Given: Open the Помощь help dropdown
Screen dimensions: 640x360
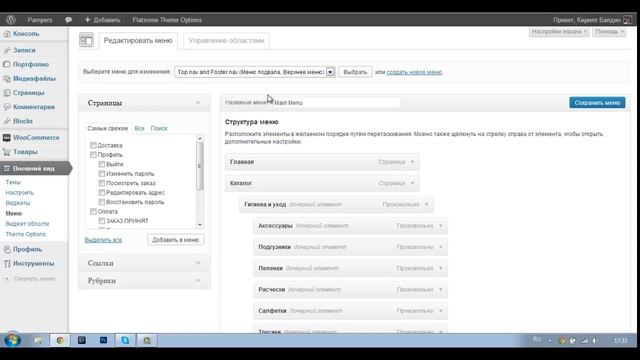Looking at the screenshot, I should tap(609, 32).
